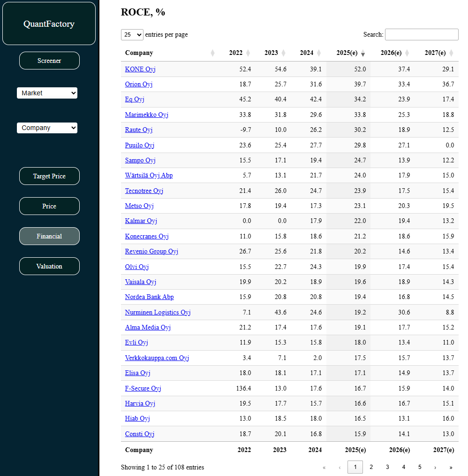Click into the Search field
This screenshot has height=476, width=468.
click(421, 34)
